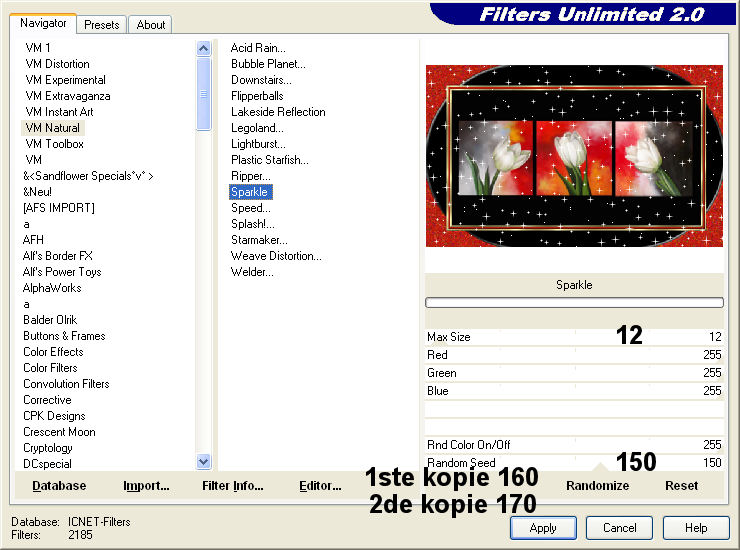The height and width of the screenshot is (550, 740).
Task: Select Buttons & Frames category
Action: point(64,336)
